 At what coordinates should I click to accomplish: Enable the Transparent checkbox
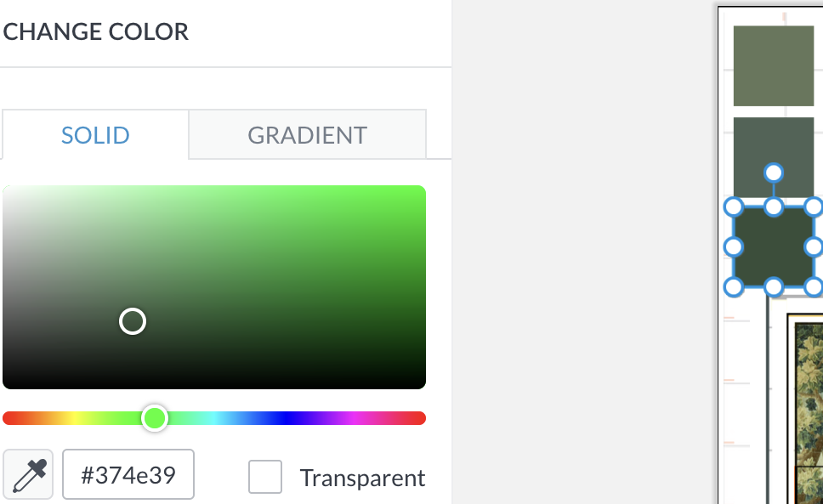pos(265,477)
